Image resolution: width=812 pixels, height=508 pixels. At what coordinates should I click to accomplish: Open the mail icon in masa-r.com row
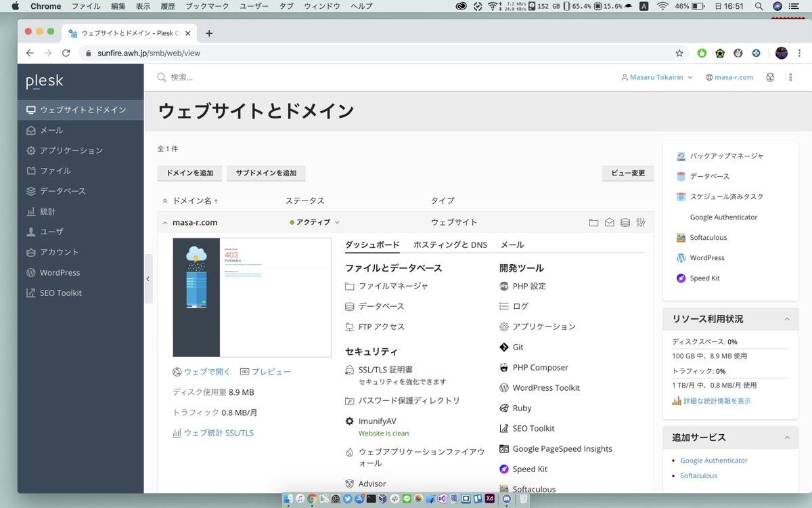pos(610,222)
